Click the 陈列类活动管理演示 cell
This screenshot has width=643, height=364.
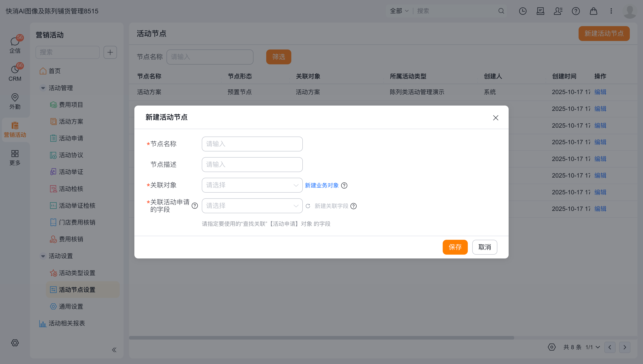(417, 92)
